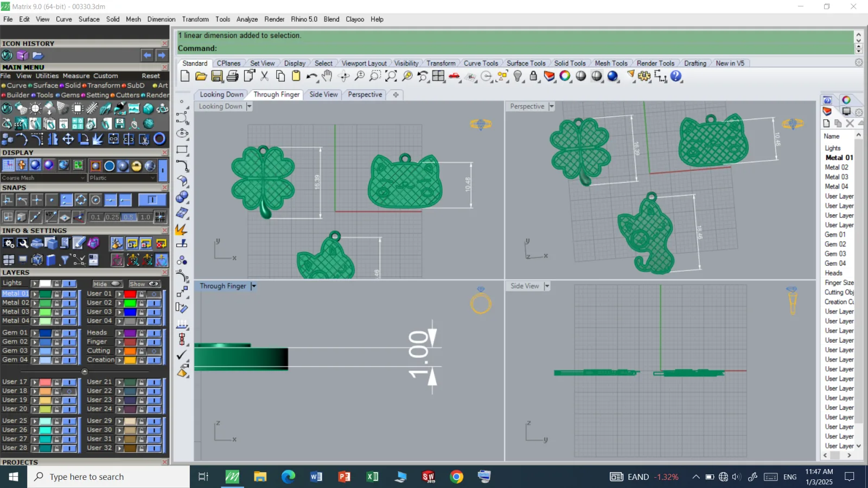Image resolution: width=868 pixels, height=488 pixels.
Task: Click the Print icon in the toolbar
Action: click(233, 76)
